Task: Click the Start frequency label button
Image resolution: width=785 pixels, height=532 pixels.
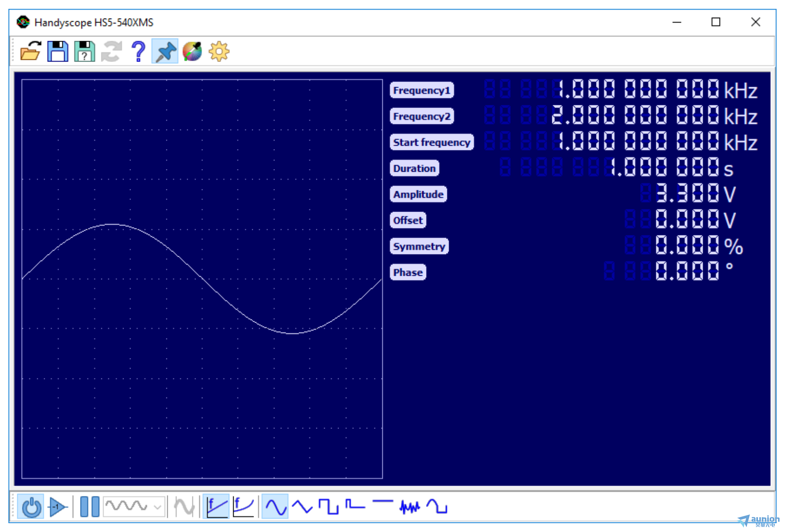Action: tap(431, 142)
